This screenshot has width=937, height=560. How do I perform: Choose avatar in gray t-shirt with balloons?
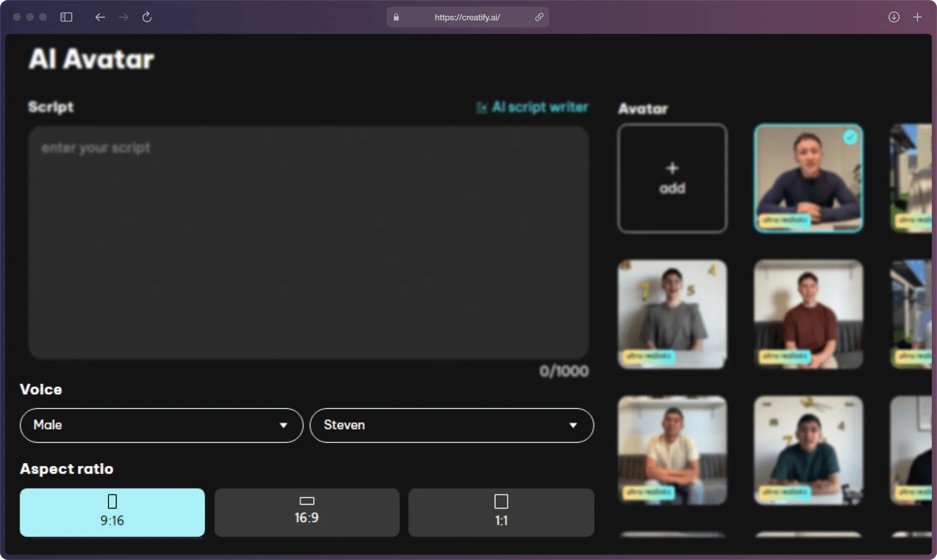click(672, 314)
